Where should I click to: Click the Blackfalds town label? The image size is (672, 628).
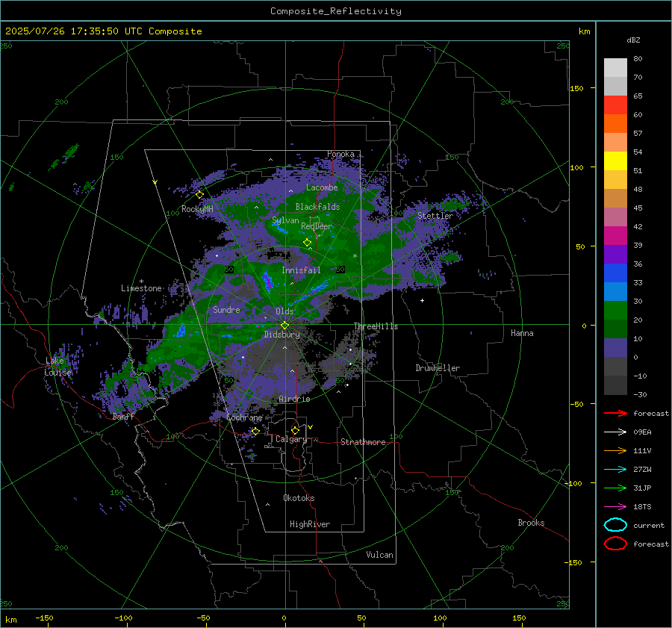click(x=317, y=207)
